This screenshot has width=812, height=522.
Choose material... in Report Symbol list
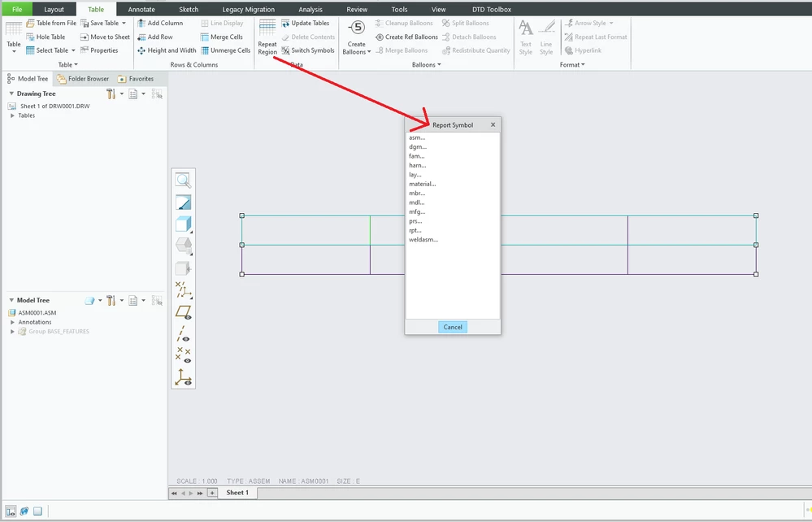(423, 184)
